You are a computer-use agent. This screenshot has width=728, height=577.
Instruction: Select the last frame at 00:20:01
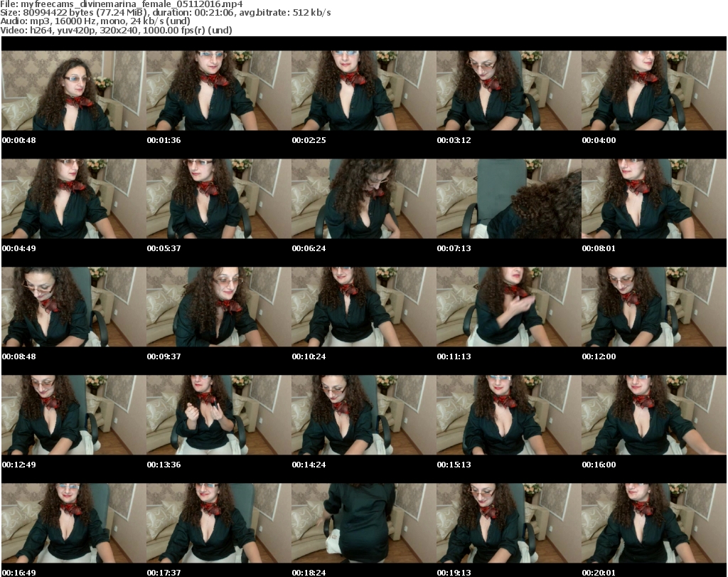click(x=653, y=523)
